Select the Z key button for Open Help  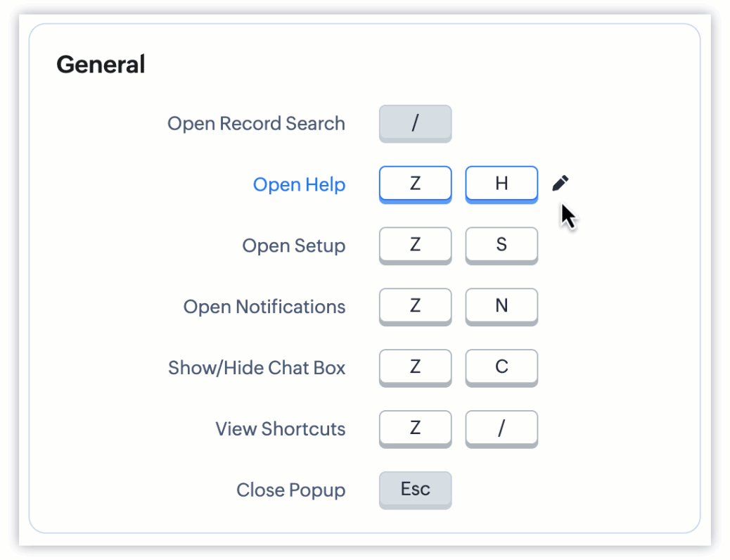415,184
